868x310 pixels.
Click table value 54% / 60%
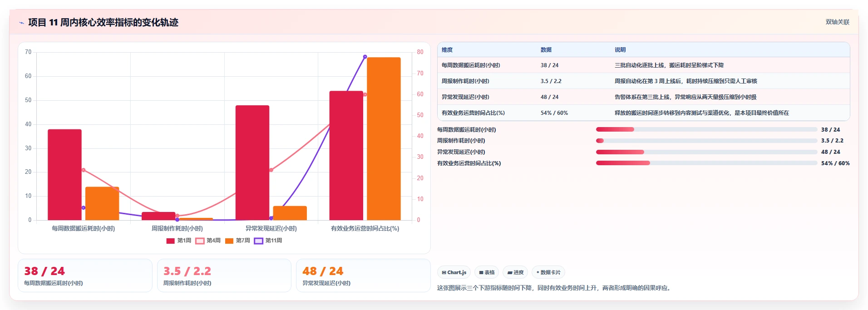point(554,113)
